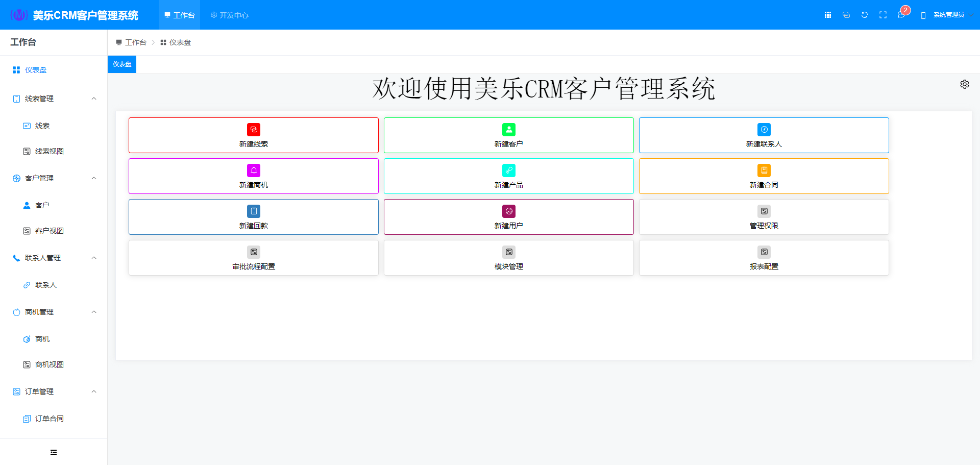Open the notification icon with badge 2
Screen dimensions: 980x465
coord(901,15)
